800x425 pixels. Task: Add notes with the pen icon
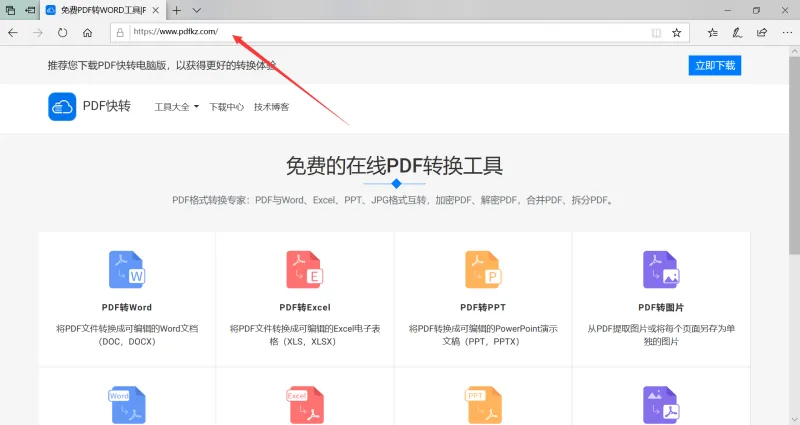click(737, 33)
